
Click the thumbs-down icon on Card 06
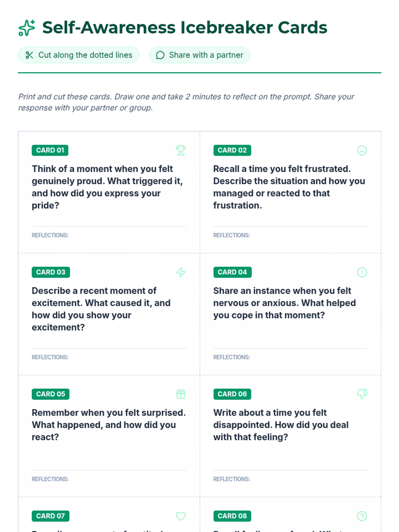click(x=362, y=394)
